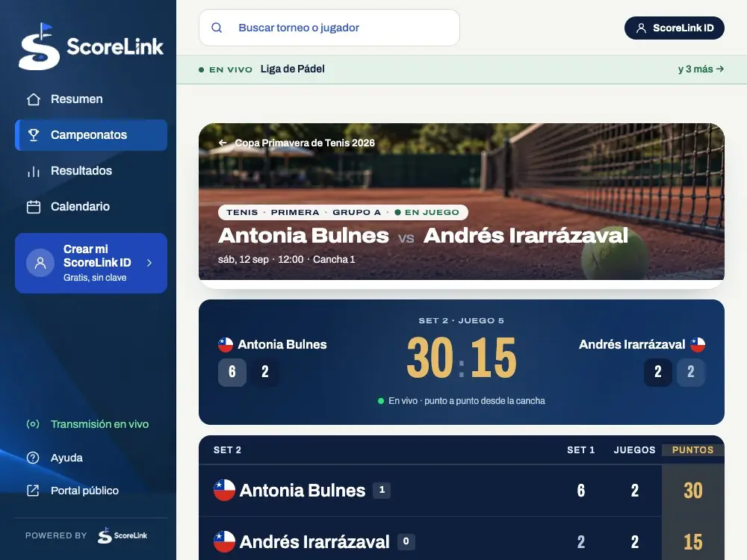
Task: Click the SET 1 column header
Action: click(x=580, y=450)
